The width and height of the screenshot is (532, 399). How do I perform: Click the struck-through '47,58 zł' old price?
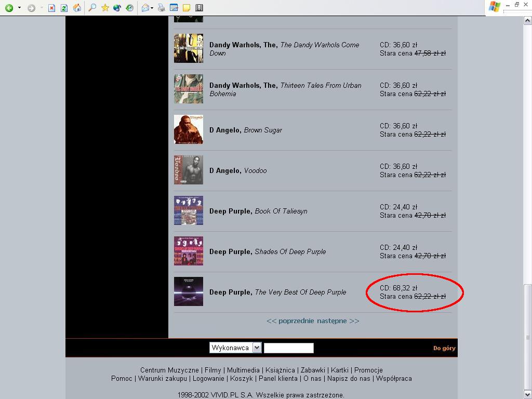point(430,54)
